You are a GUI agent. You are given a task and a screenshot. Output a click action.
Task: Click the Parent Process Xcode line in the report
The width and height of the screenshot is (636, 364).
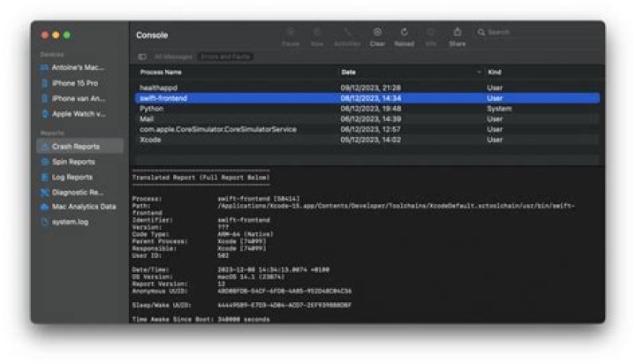pos(199,241)
